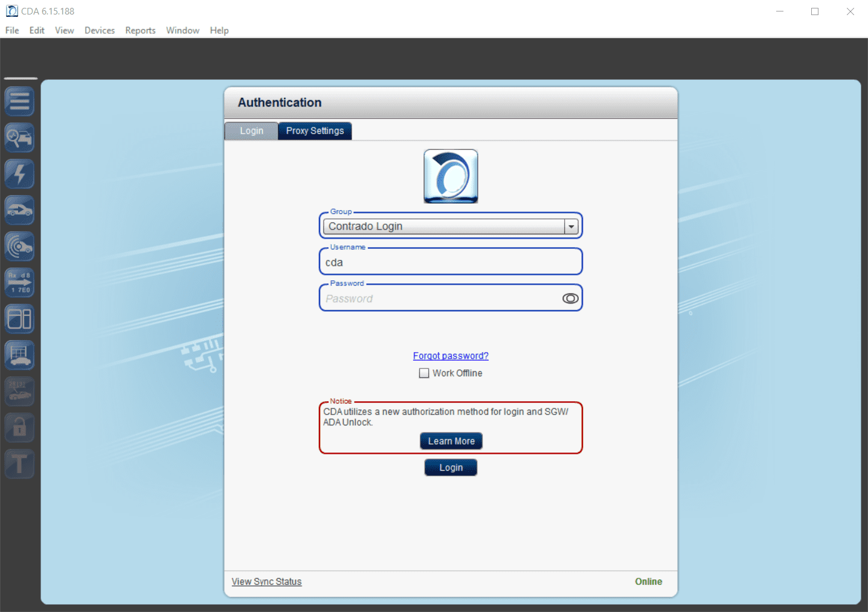Screen dimensions: 868x612
Task: Click the Login button below notice
Action: click(451, 468)
